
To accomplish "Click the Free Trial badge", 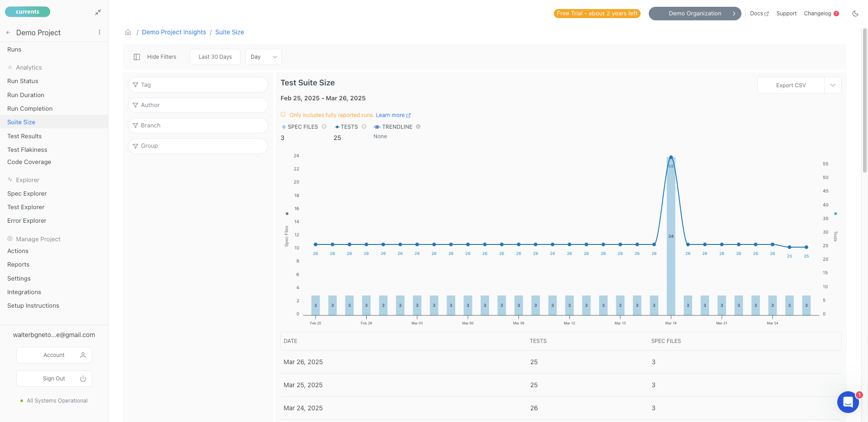I will [597, 14].
